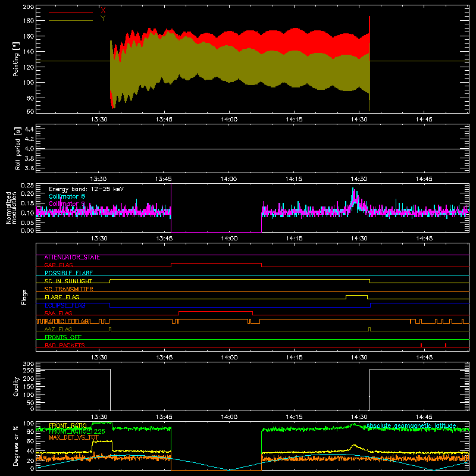Click 14:00 time label under Flags plot
This screenshot has width=476, height=476.
[229, 358]
